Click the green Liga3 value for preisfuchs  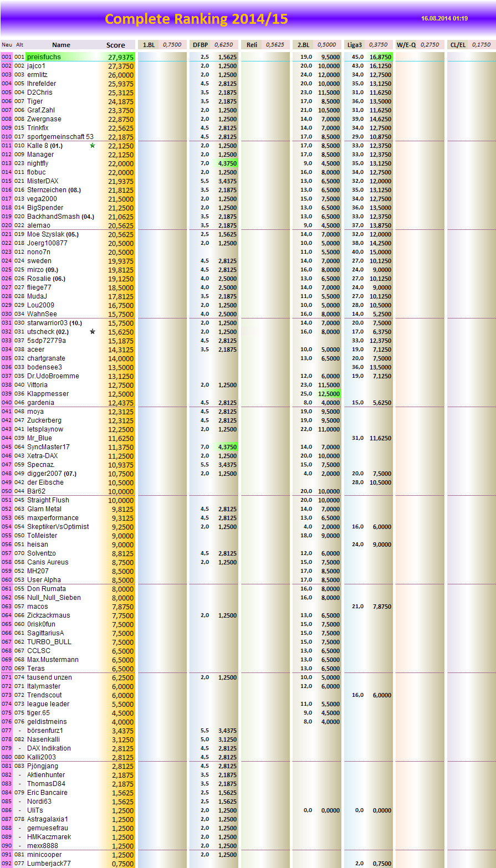coord(381,57)
